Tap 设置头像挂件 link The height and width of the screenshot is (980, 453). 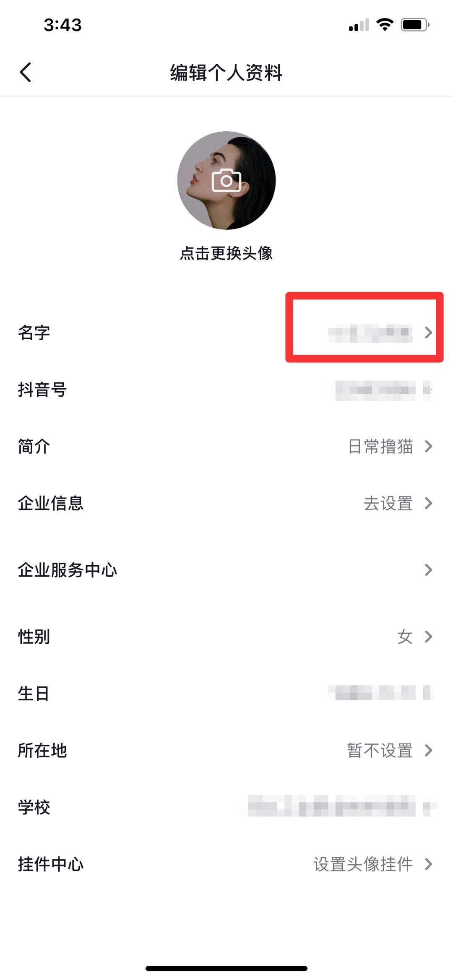point(363,864)
